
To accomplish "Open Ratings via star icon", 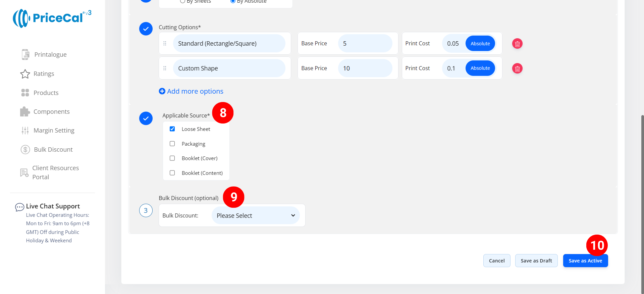I will (x=25, y=74).
